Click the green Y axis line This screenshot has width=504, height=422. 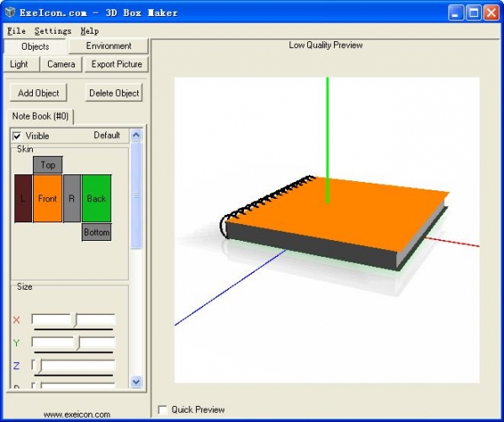click(x=327, y=140)
